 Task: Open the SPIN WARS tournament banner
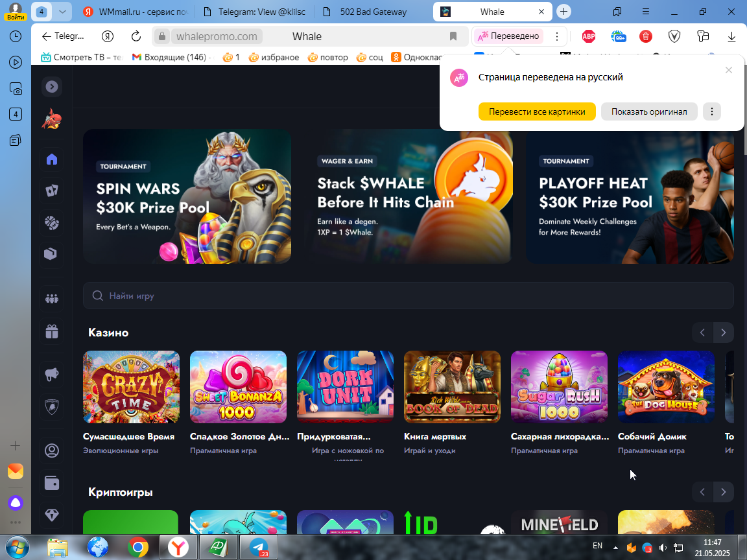(x=187, y=196)
